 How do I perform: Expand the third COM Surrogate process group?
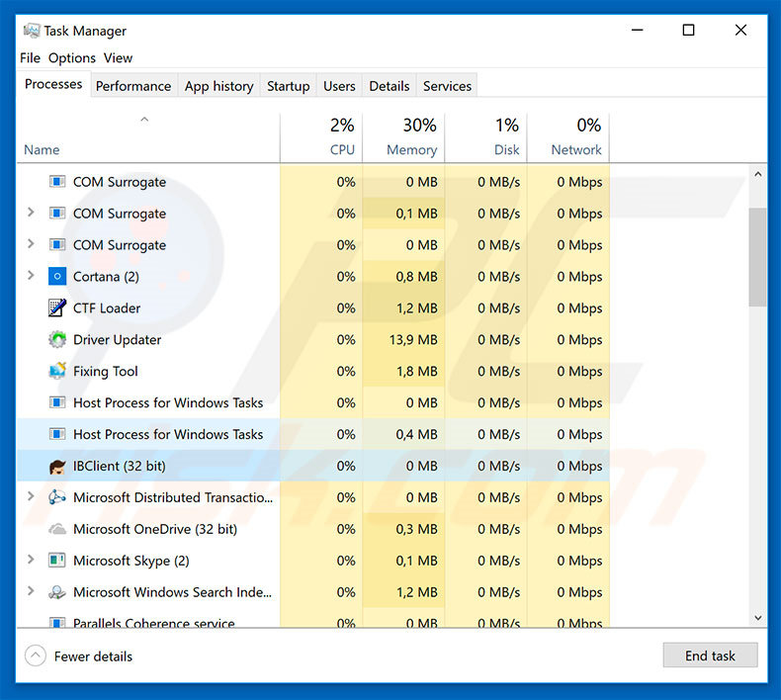tap(31, 243)
